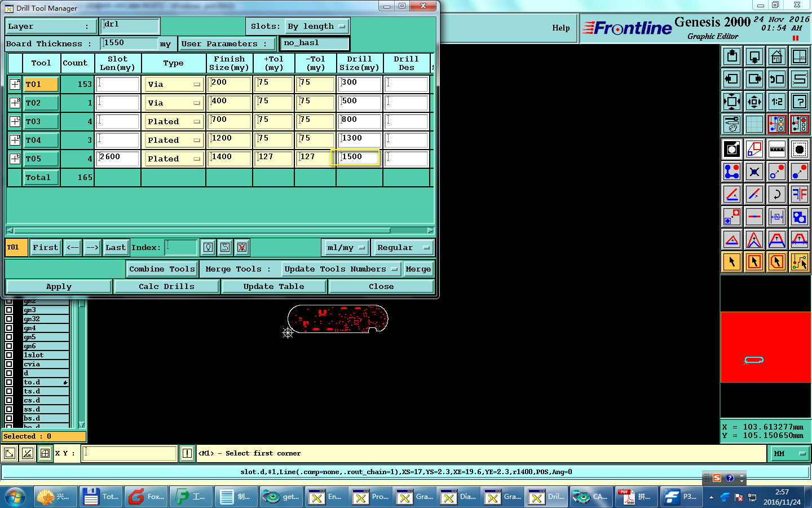This screenshot has height=508, width=812.
Task: Open the Help menu
Action: [561, 28]
